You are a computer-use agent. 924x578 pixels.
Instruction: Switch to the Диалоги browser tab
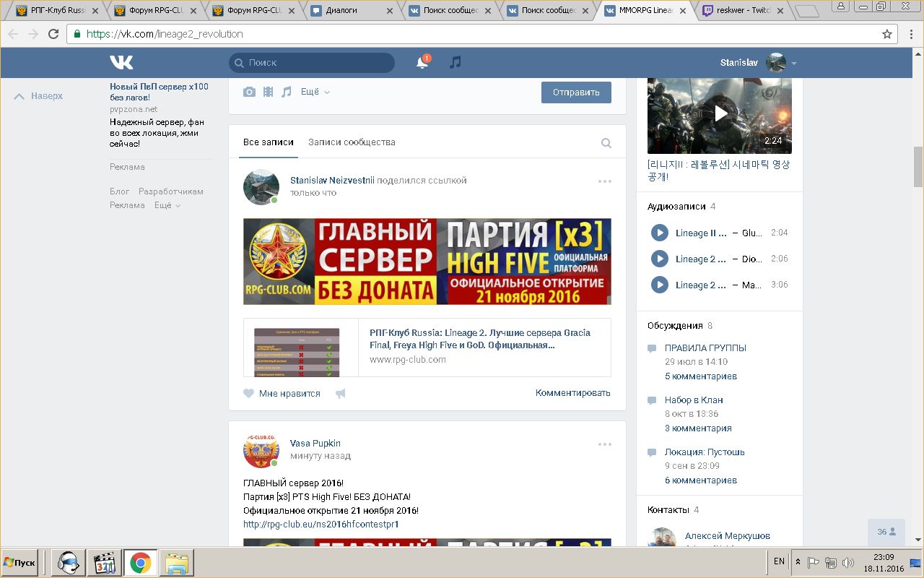351,11
